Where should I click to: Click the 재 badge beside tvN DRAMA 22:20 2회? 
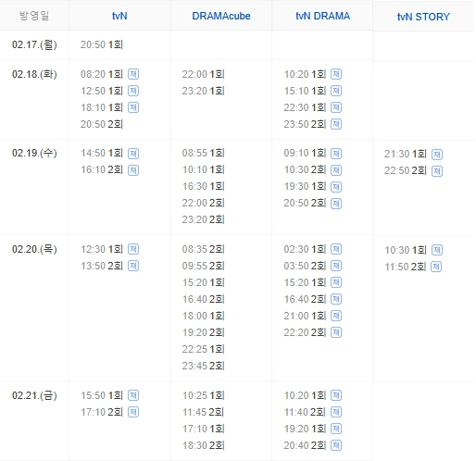pos(336,332)
